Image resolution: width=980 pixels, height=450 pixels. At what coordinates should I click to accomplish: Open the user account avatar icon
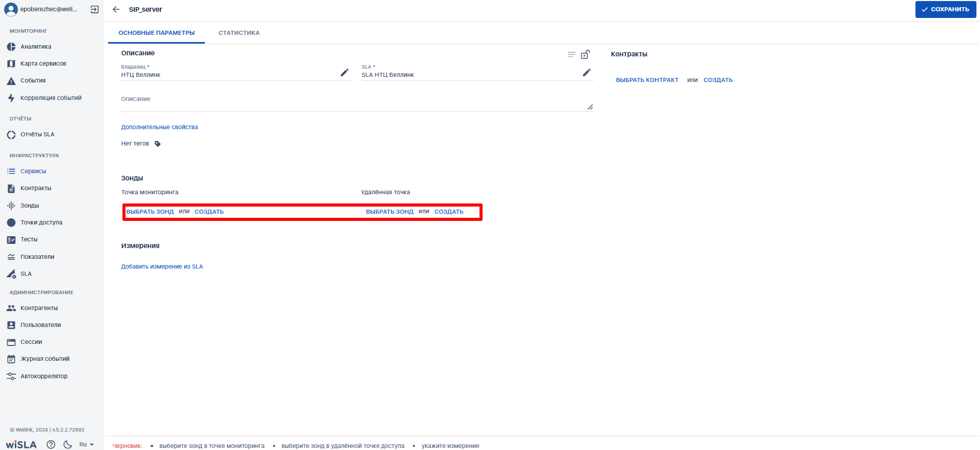click(x=11, y=9)
